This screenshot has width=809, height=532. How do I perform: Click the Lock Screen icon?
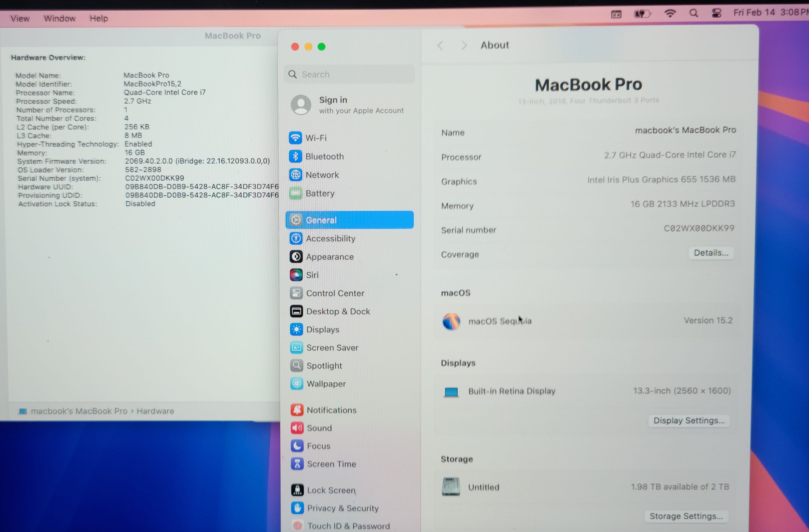(297, 490)
